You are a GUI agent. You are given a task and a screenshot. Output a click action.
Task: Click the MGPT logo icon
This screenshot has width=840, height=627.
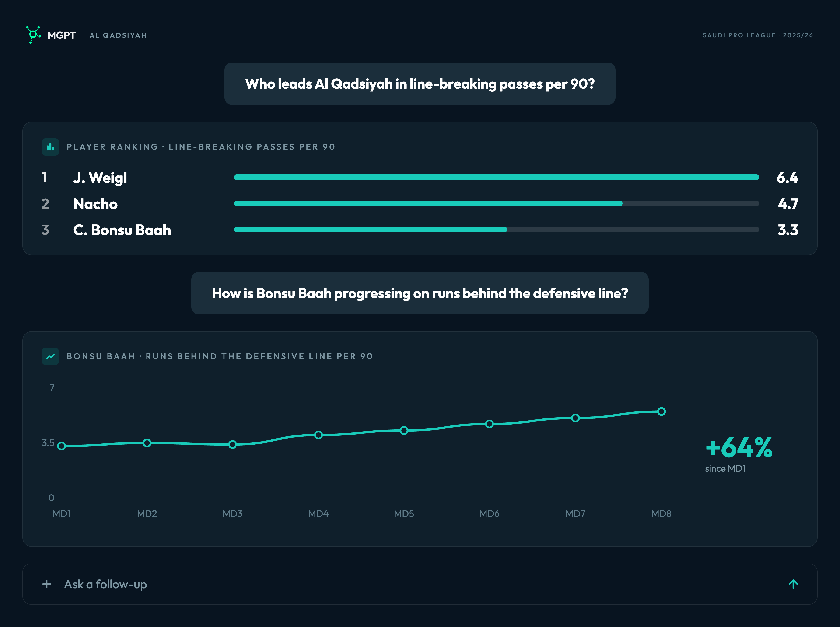click(x=33, y=35)
